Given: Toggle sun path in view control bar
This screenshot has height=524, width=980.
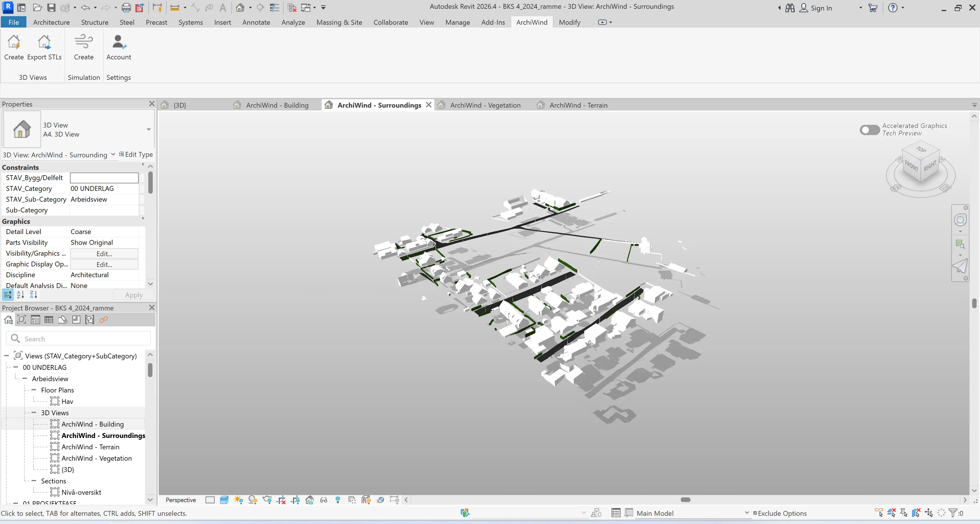Looking at the screenshot, I should tap(238, 500).
